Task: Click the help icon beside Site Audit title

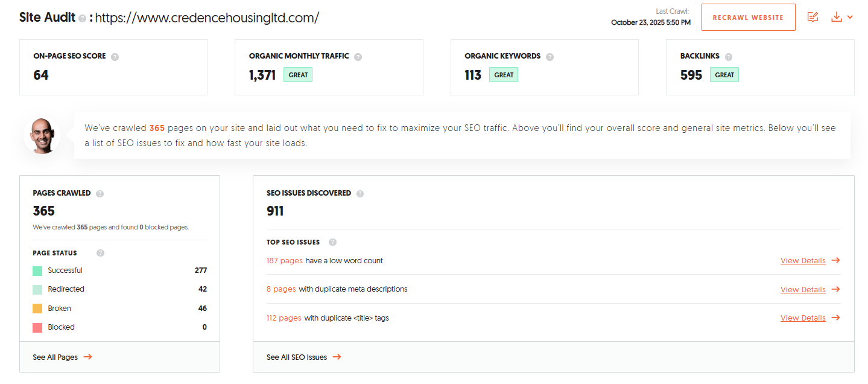Action: click(x=82, y=19)
